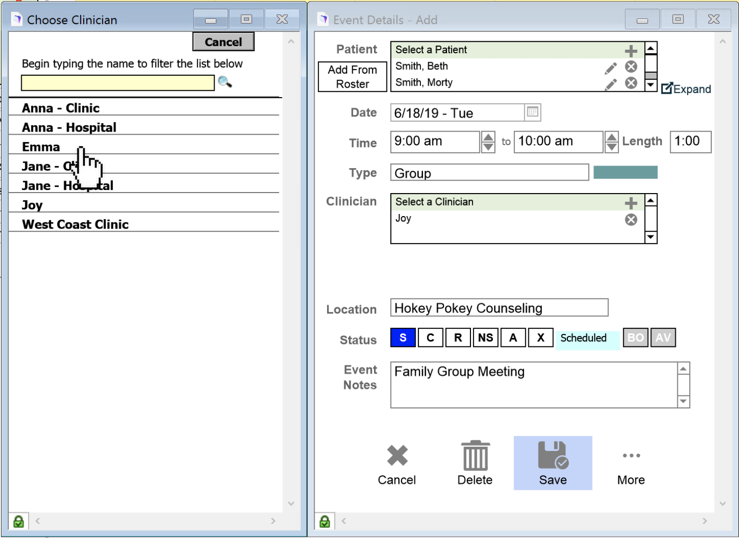Open the More options menu
This screenshot has height=538, width=739.
[631, 457]
